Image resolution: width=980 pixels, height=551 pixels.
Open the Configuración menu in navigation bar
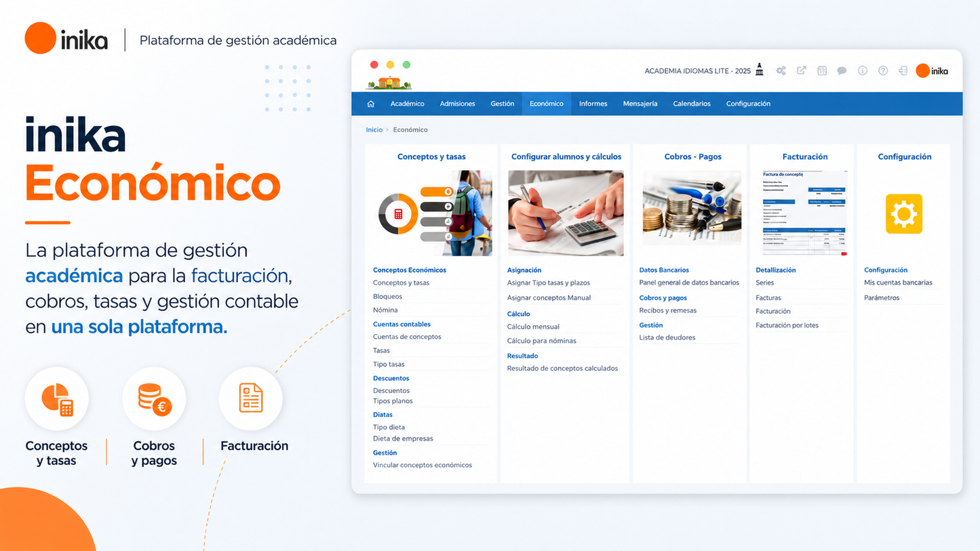pyautogui.click(x=749, y=104)
